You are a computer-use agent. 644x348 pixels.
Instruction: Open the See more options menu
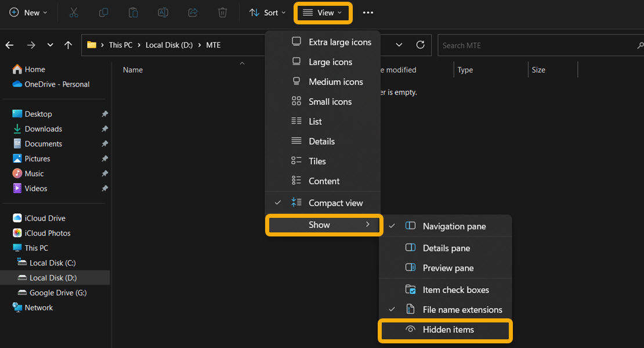point(368,12)
